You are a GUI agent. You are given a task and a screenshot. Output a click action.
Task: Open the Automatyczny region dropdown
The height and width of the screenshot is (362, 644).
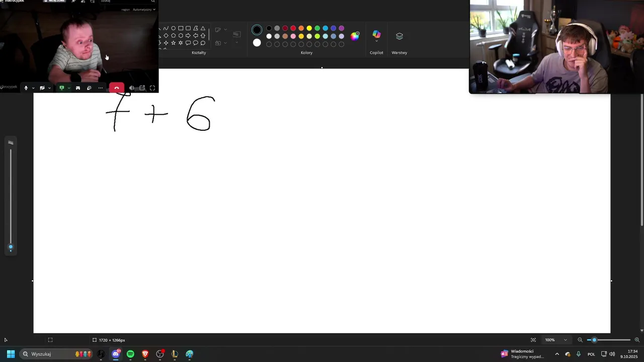[x=144, y=10]
